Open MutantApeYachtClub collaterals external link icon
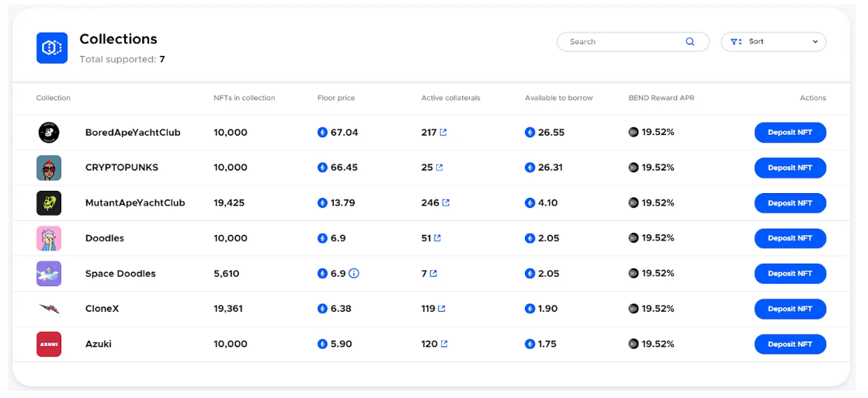Screen dimensions: 868x398 pos(446,203)
